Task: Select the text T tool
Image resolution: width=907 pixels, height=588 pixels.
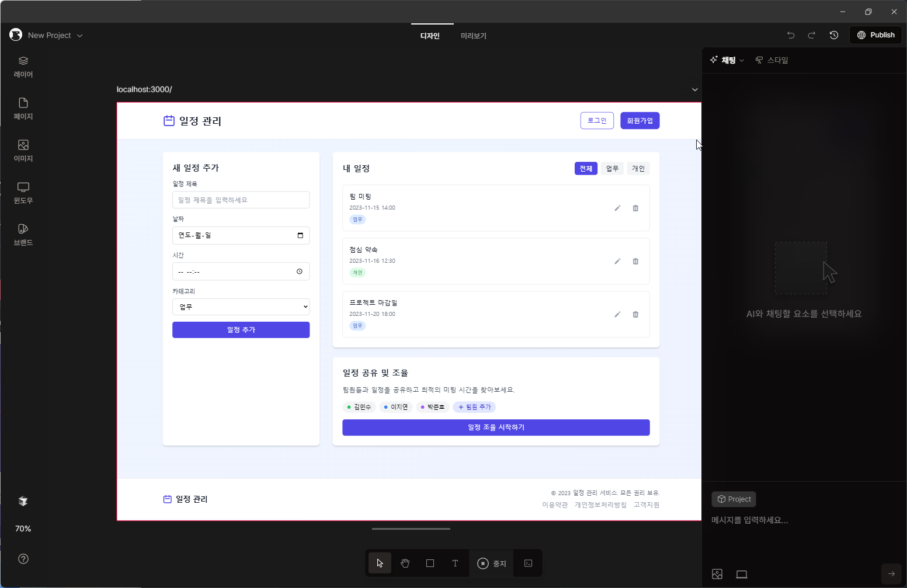Action: pyautogui.click(x=456, y=563)
